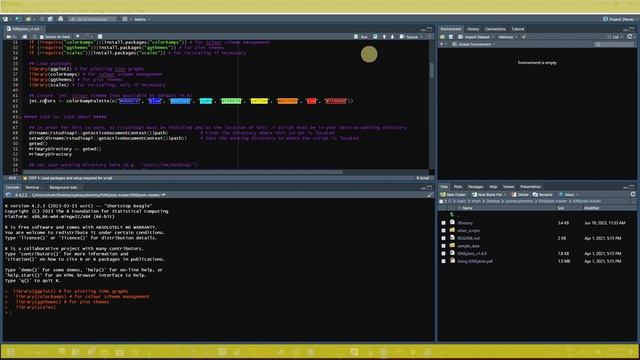Click the go to previous section up arrow
The height and width of the screenshot is (360, 640).
pos(384,37)
